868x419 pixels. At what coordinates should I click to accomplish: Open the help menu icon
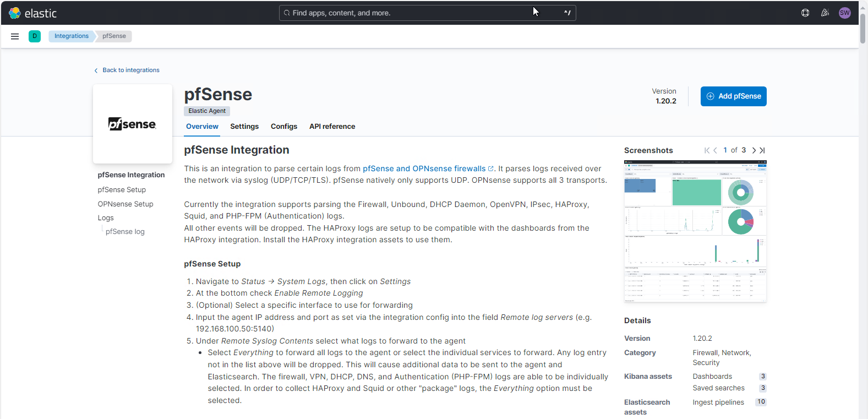[805, 13]
